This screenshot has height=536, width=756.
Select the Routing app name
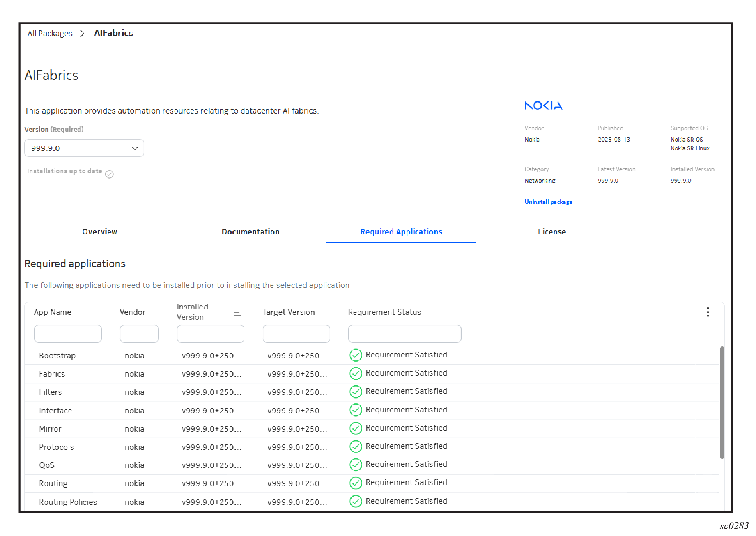pos(53,483)
